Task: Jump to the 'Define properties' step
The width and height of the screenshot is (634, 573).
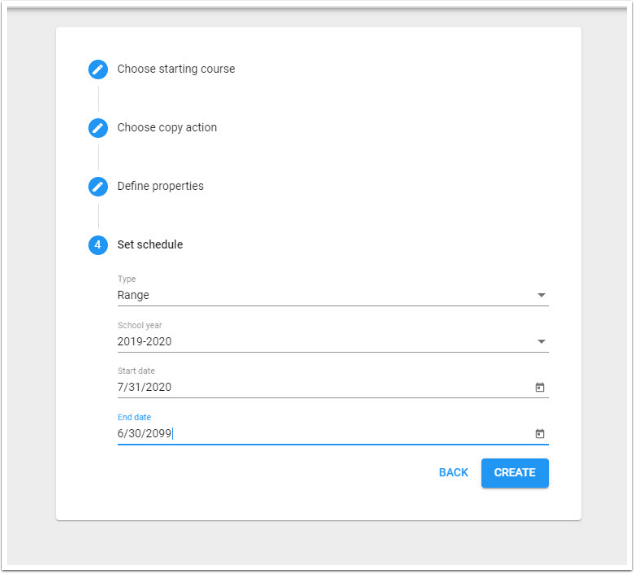Action: 160,186
